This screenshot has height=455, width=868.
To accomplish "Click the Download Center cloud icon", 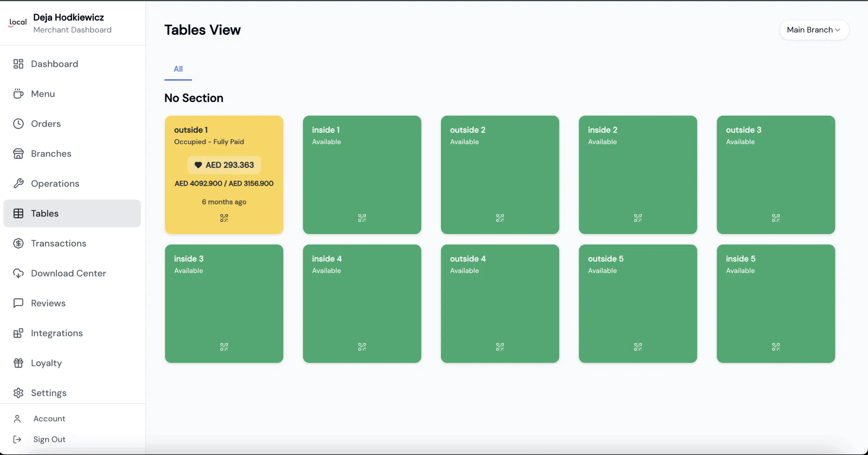I will coord(18,273).
